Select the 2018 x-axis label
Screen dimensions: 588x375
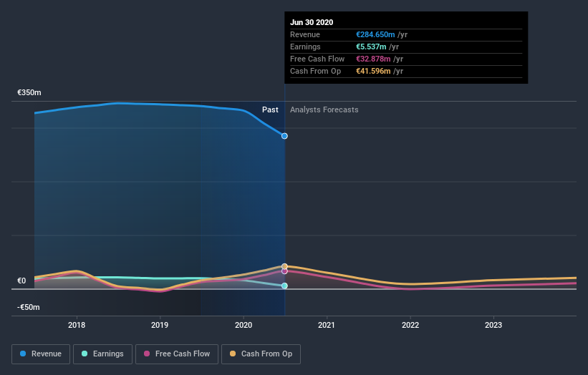click(77, 325)
